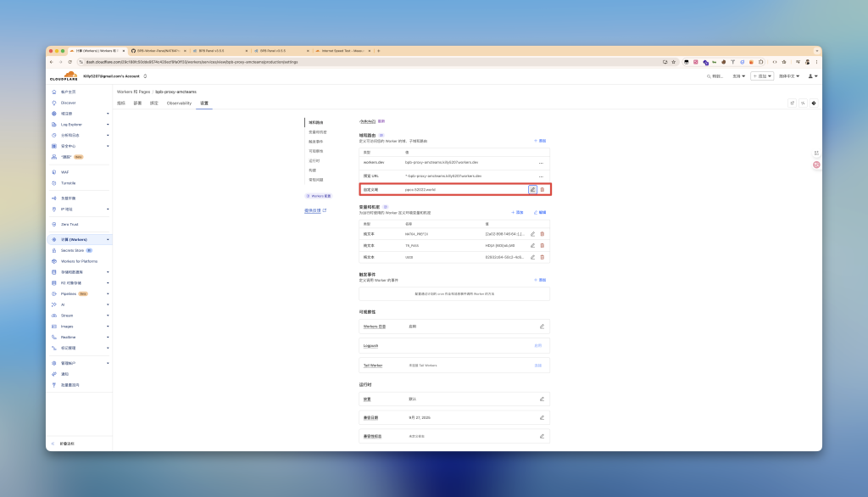This screenshot has width=868, height=497.
Task: Click the Cloudflare logo
Action: [64, 76]
